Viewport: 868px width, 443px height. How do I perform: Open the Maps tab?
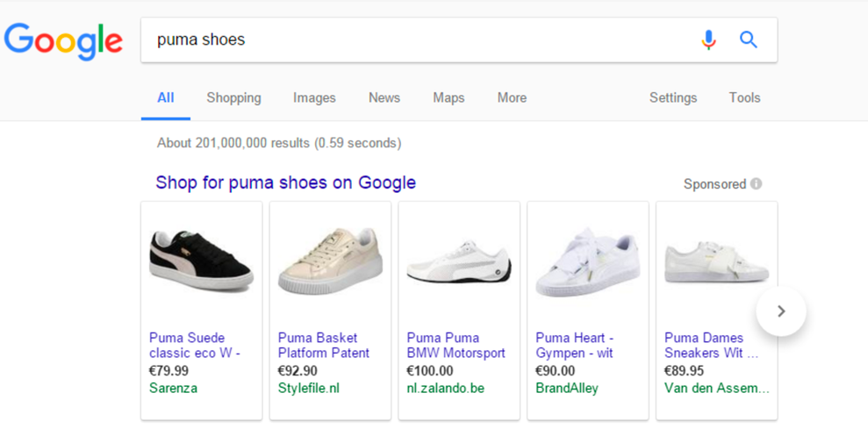click(x=448, y=98)
